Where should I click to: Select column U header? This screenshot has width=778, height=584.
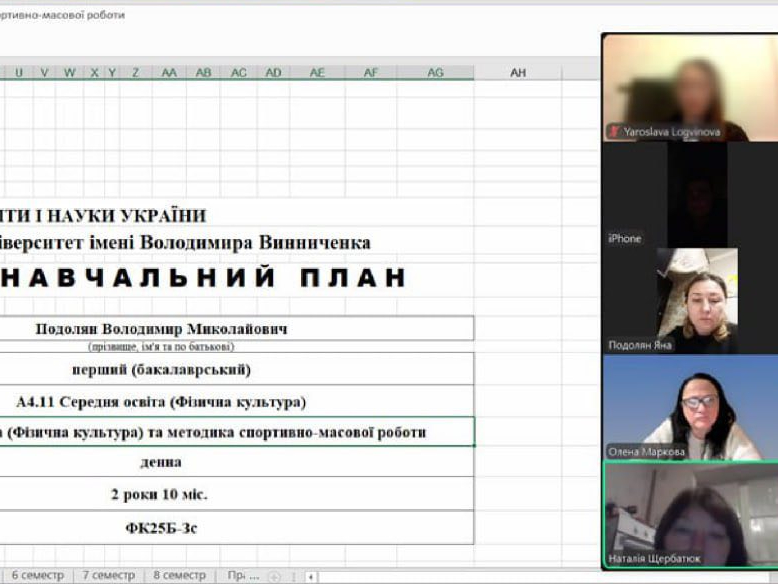pos(19,72)
